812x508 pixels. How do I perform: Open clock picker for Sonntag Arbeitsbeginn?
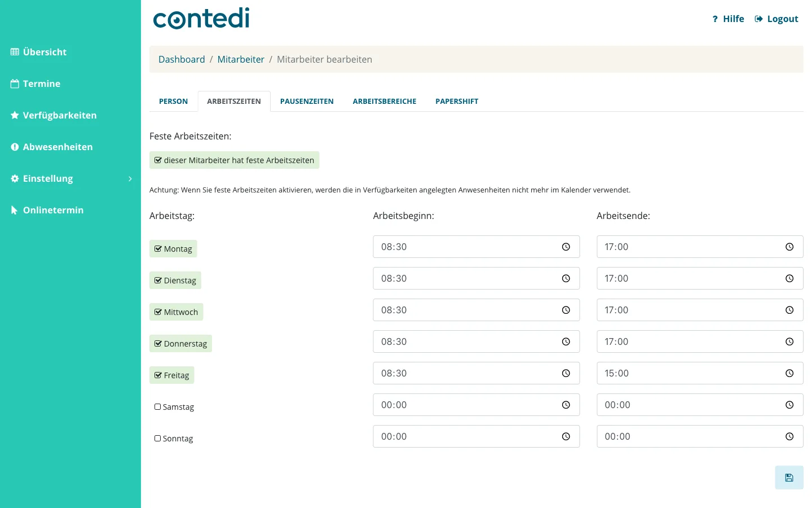[x=566, y=436]
